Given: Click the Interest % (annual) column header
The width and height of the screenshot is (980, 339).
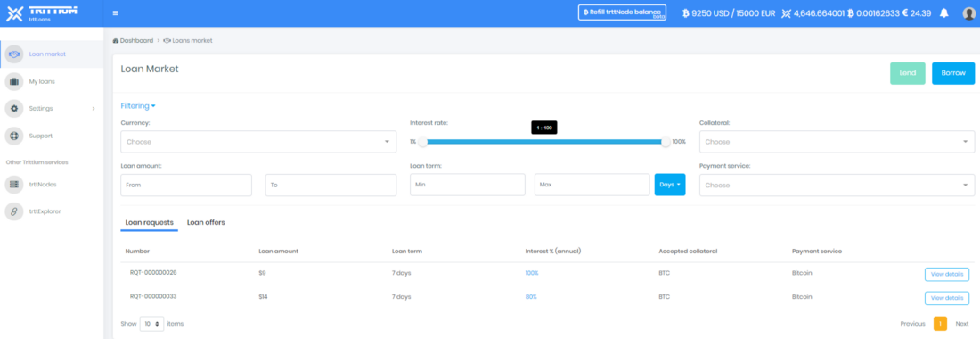Looking at the screenshot, I should (553, 252).
